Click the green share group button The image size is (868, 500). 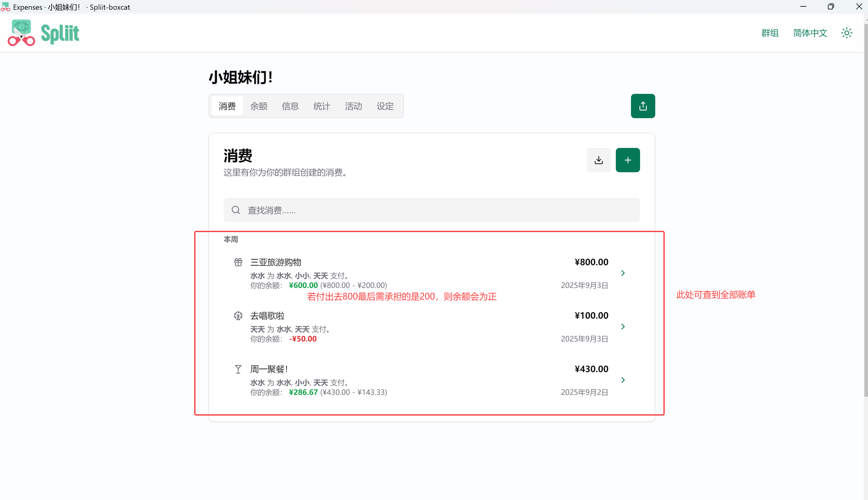[643, 106]
